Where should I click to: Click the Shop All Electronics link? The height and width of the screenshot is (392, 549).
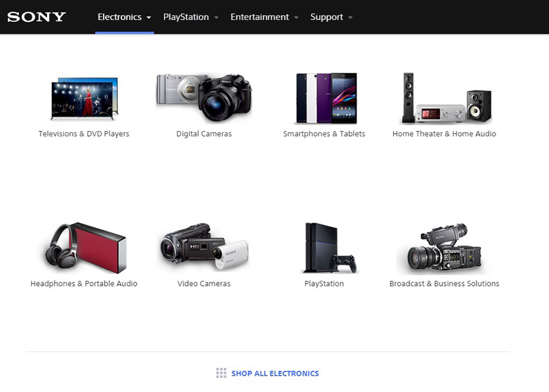[x=274, y=373]
